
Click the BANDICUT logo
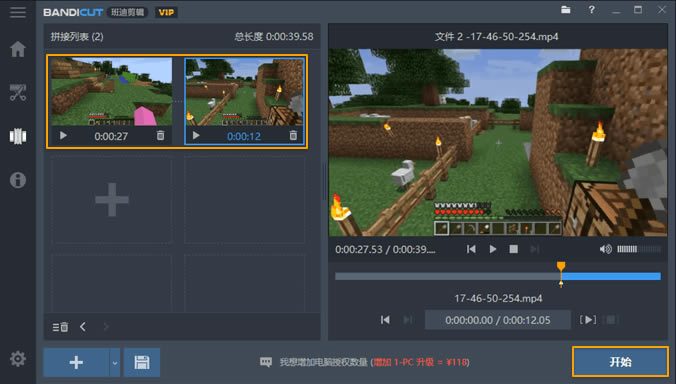[73, 12]
